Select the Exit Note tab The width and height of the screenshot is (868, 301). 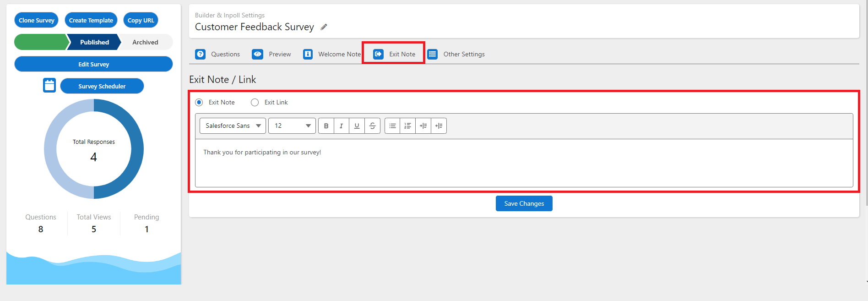[x=394, y=54]
